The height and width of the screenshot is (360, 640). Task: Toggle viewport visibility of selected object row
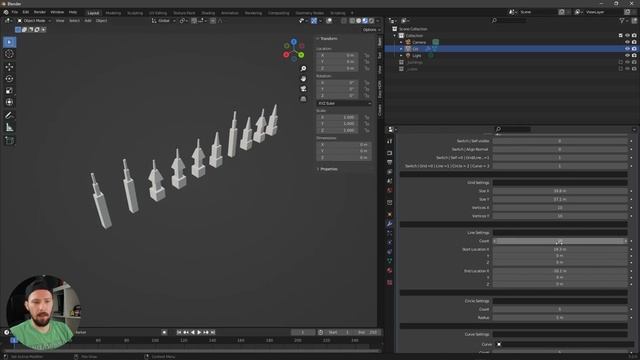point(627,49)
